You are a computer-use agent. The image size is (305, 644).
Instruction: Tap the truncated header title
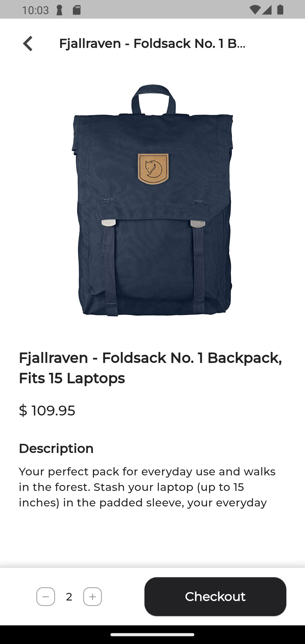pos(152,43)
